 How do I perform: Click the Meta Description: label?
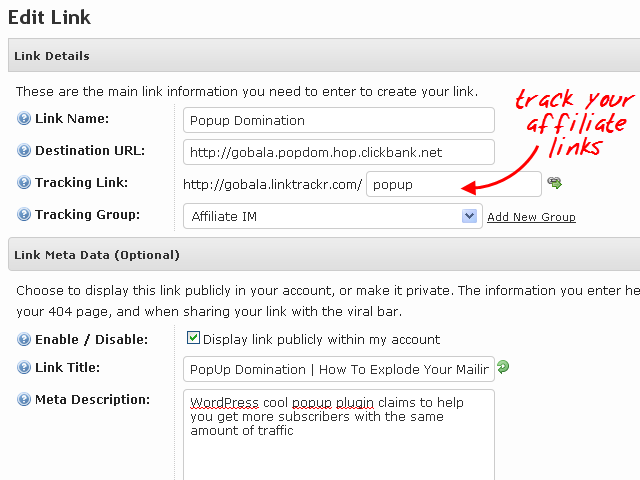(92, 400)
